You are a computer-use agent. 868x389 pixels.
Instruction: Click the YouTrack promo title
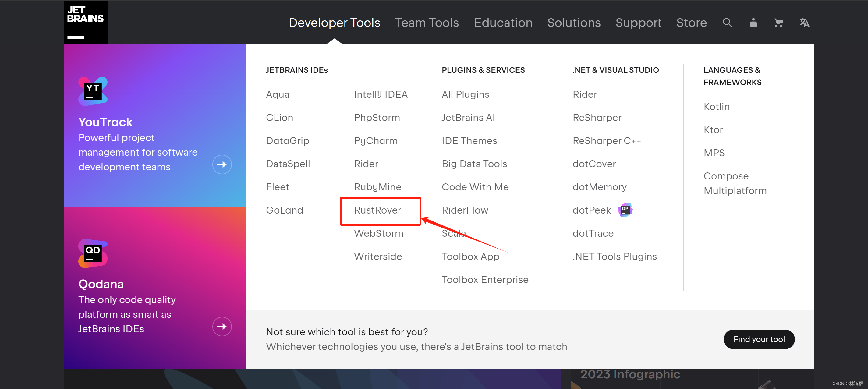click(105, 122)
